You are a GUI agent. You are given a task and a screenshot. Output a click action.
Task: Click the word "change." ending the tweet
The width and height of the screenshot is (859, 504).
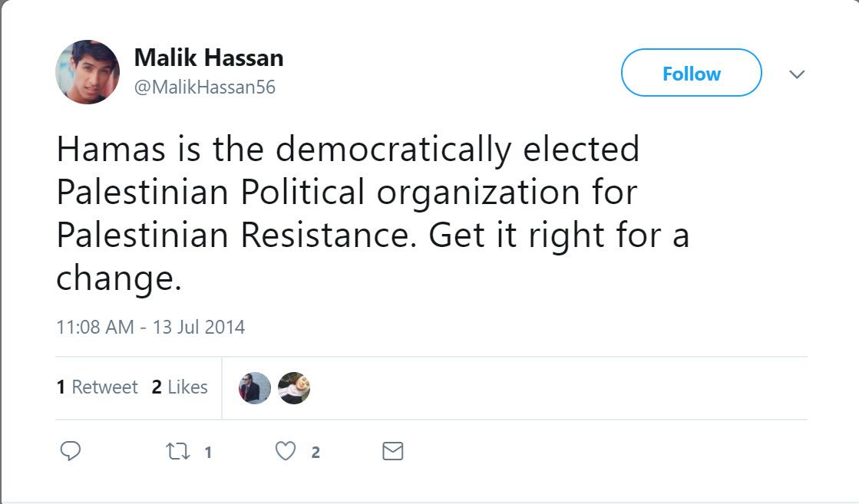click(x=118, y=279)
